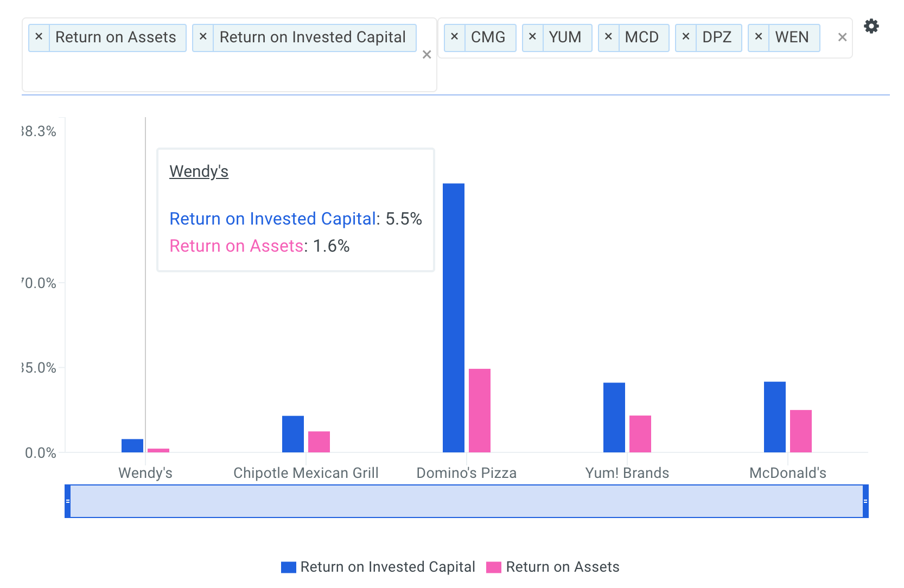Image resolution: width=904 pixels, height=588 pixels.
Task: Select Chipotle blue ROIC bar
Action: 293,434
